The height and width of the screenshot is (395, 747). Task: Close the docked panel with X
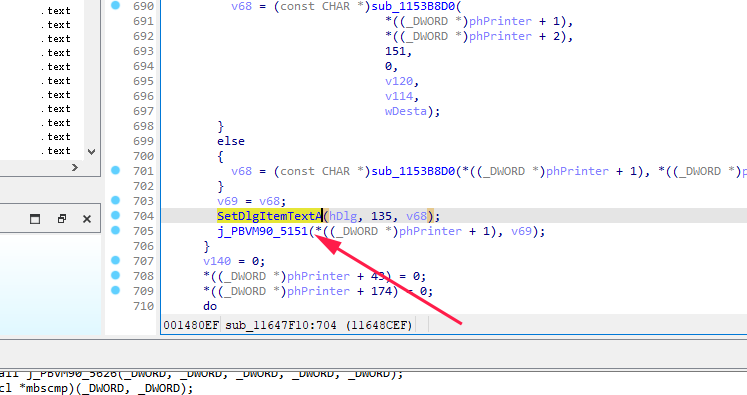pyautogui.click(x=87, y=219)
